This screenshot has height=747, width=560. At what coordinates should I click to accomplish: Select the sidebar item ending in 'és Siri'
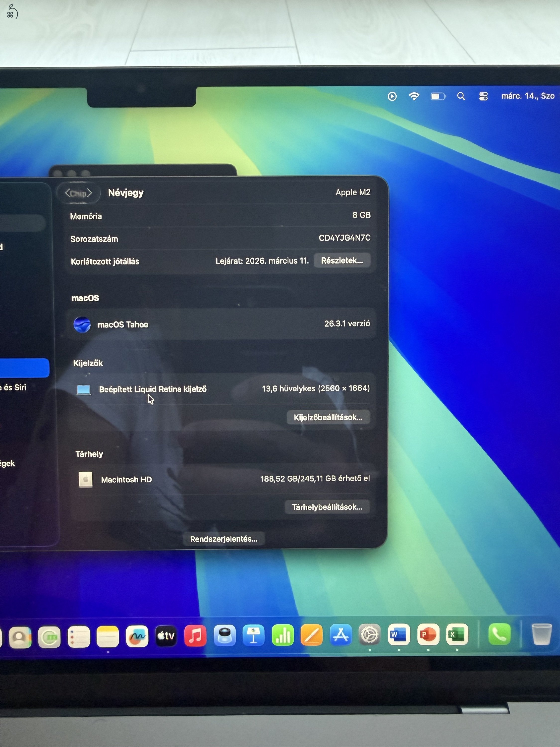click(13, 387)
